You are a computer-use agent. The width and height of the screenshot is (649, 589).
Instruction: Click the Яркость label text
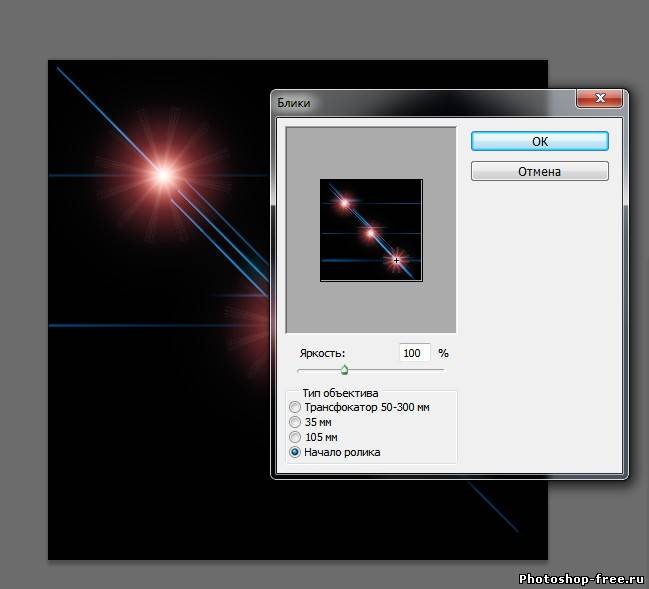[x=320, y=354]
